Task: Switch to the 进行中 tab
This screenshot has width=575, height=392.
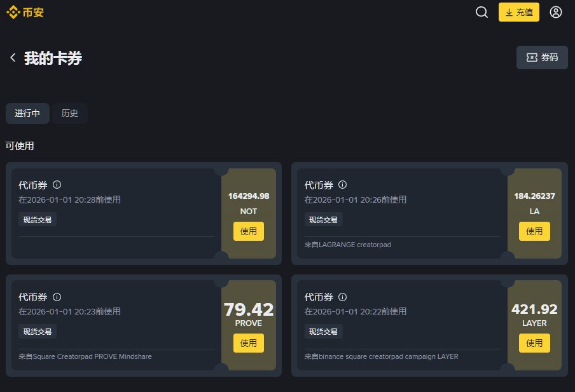Action: point(27,113)
